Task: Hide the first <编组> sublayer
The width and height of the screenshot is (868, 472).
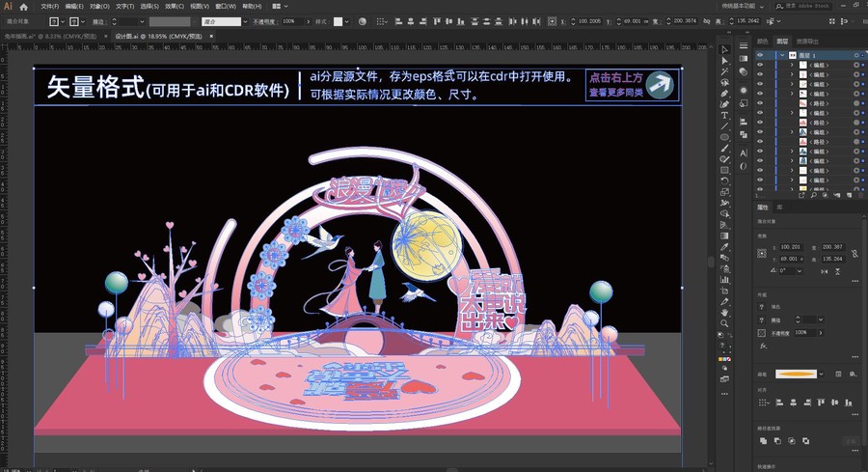Action: click(x=760, y=65)
